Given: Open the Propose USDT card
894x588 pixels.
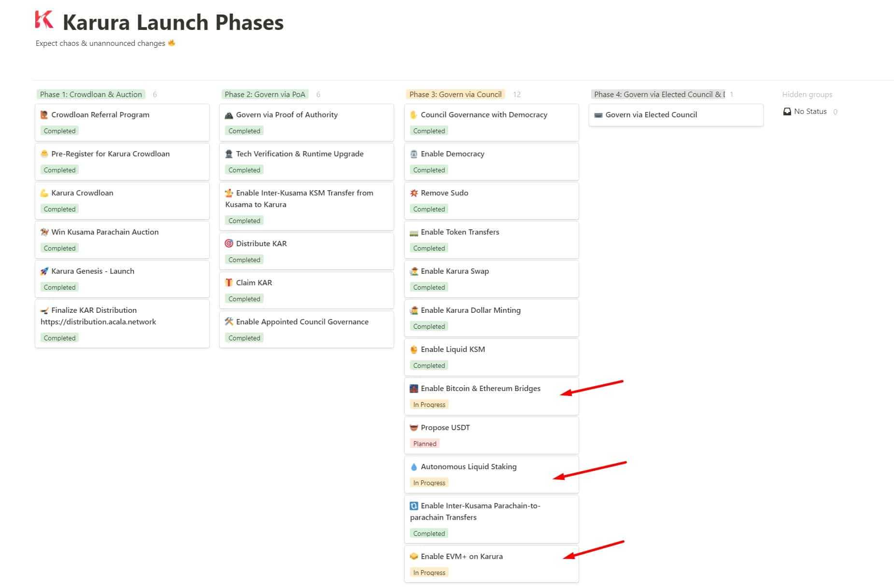Looking at the screenshot, I should (444, 427).
